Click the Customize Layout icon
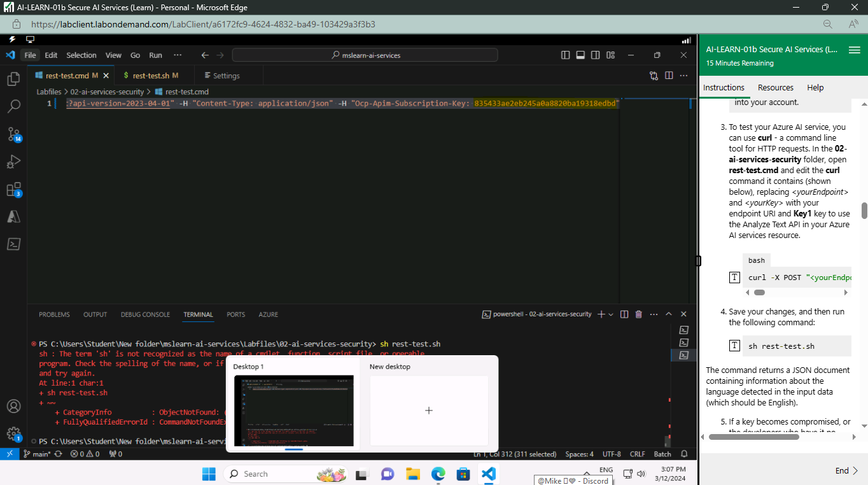 coord(610,55)
